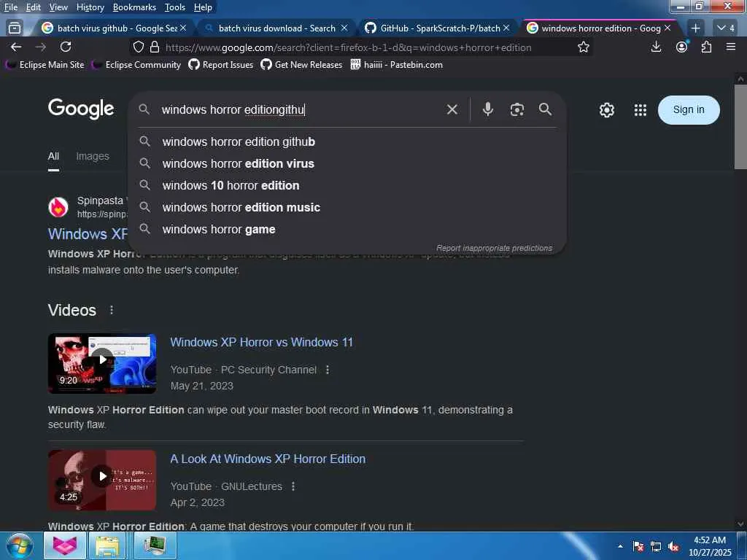Screen dimensions: 747x560
Task: Start Google voice search microphone
Action: [488, 109]
